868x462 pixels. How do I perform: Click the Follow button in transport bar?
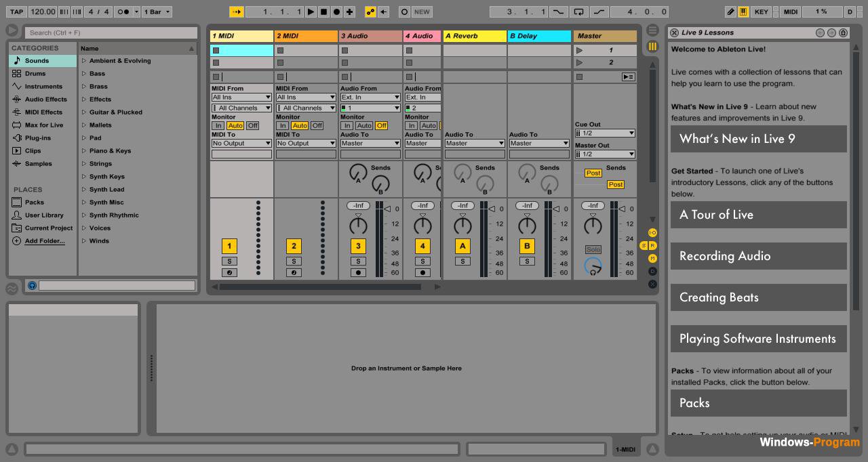(x=237, y=12)
